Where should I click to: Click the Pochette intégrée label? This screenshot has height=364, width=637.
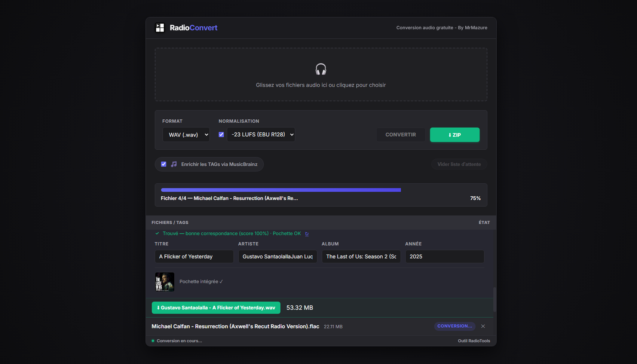point(201,282)
